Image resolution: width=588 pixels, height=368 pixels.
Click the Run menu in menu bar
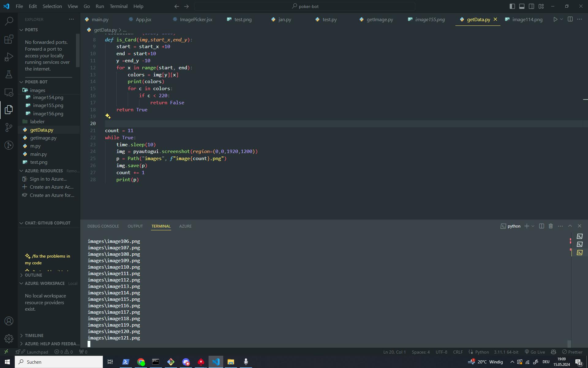point(99,6)
